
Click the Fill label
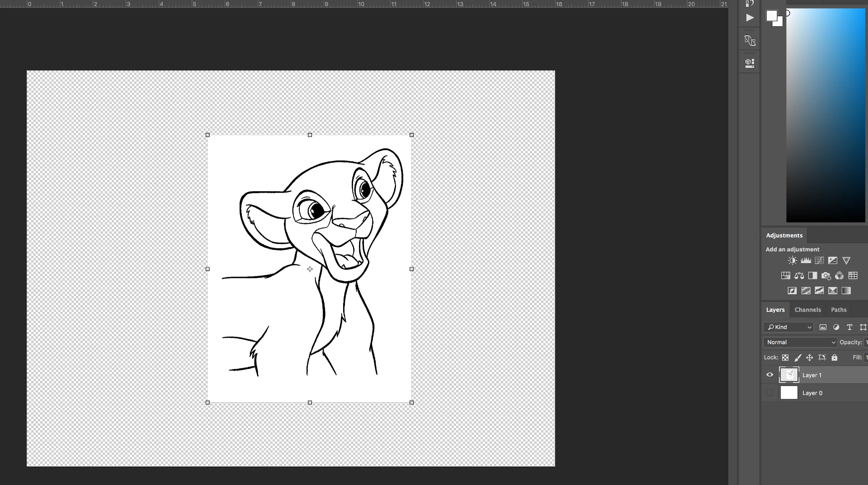(857, 358)
